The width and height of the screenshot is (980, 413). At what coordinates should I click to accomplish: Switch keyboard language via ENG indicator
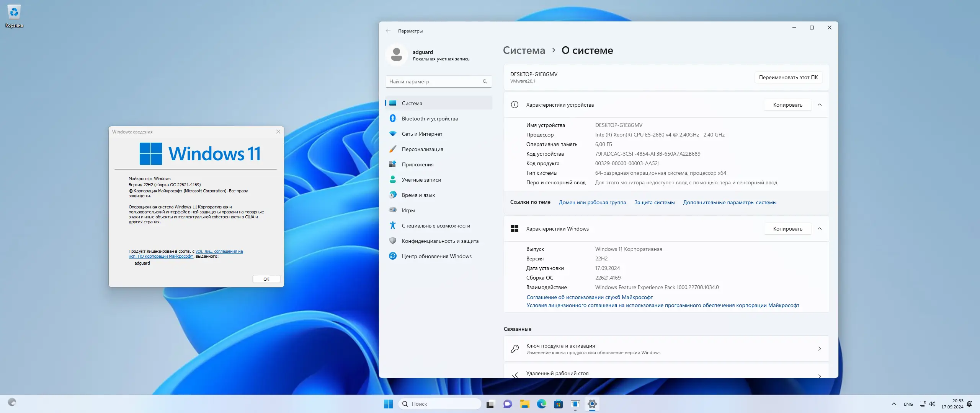(909, 404)
